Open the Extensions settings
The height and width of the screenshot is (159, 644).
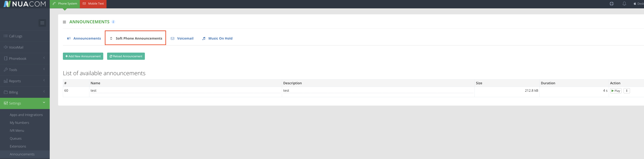coord(18,146)
